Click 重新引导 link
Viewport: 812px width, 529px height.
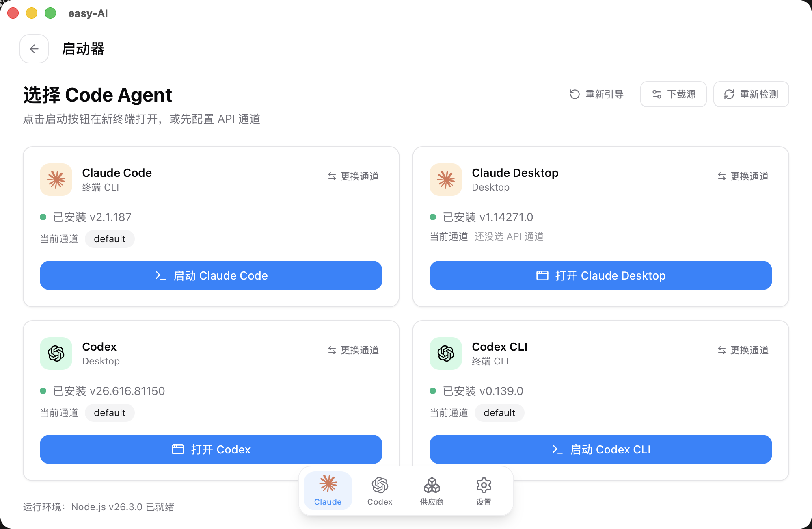pyautogui.click(x=596, y=94)
